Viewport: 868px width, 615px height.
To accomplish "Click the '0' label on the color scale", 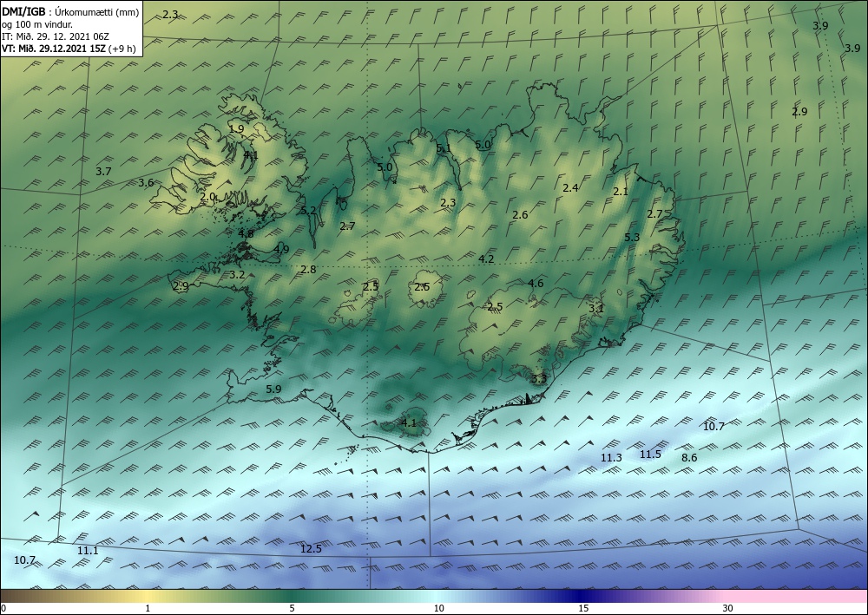I will 3,608.
